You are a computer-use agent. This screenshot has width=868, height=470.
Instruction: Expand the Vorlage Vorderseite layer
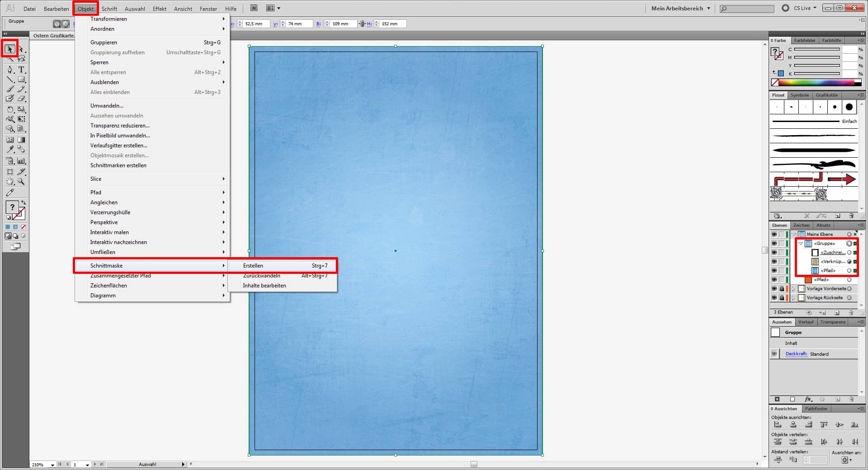coord(793,289)
